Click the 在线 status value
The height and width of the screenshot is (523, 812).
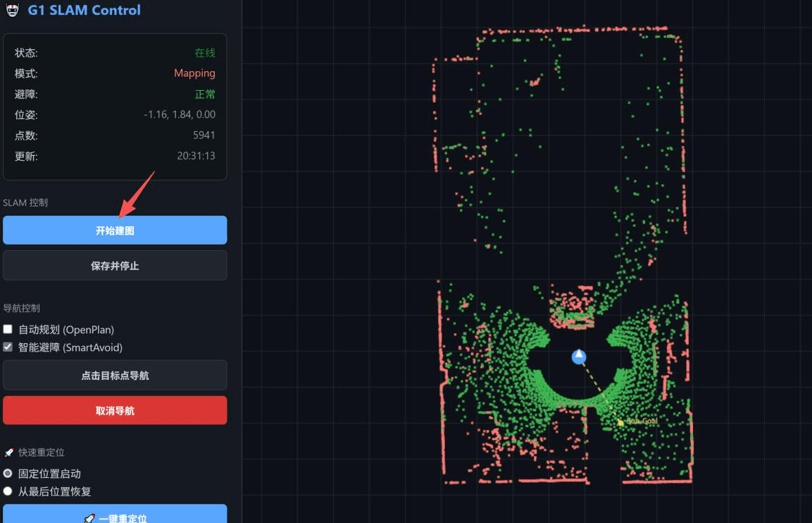point(204,53)
